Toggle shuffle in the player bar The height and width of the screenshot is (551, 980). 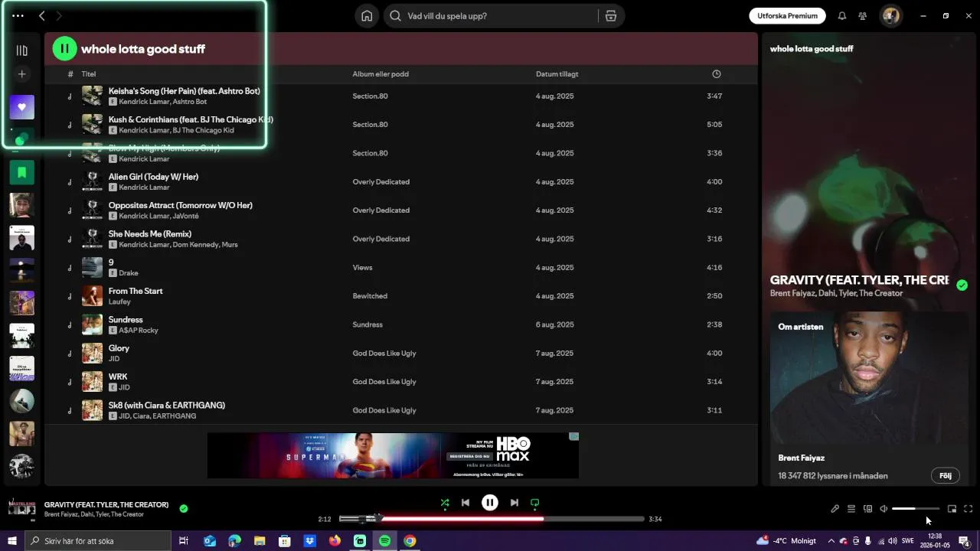[x=445, y=503]
